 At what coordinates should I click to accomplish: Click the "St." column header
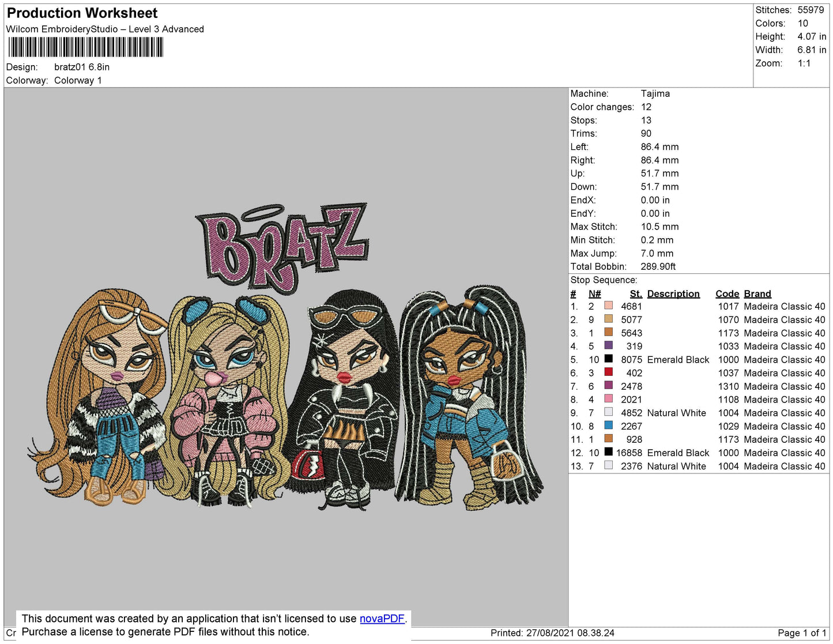[x=636, y=293]
